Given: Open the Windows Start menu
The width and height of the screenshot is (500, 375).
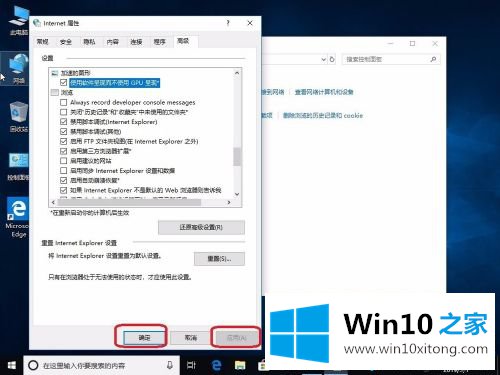Looking at the screenshot, I should pyautogui.click(x=12, y=366).
